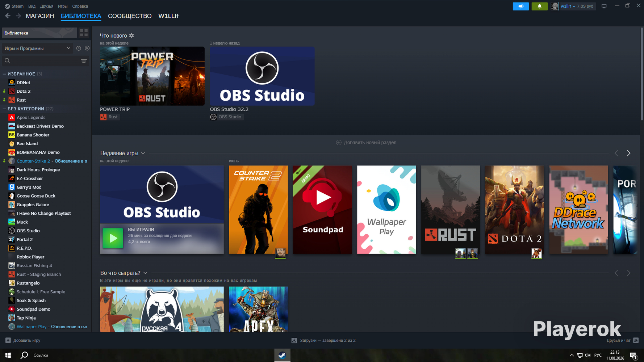The height and width of the screenshot is (362, 644).
Task: Click the Windows taskbar search icon
Action: click(x=24, y=355)
